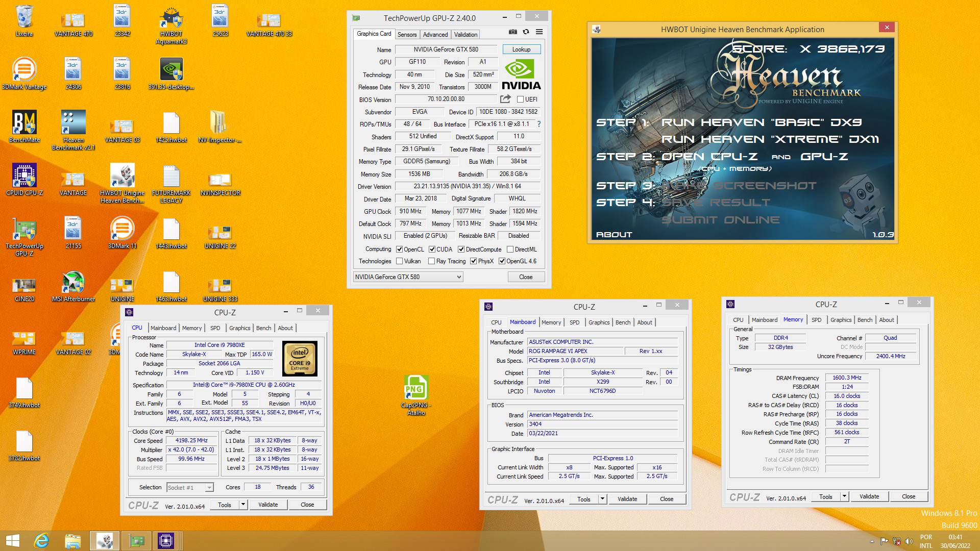Launch the MSI Afterburner desktop shortcut
Image resolution: width=980 pixels, height=551 pixels.
point(73,286)
